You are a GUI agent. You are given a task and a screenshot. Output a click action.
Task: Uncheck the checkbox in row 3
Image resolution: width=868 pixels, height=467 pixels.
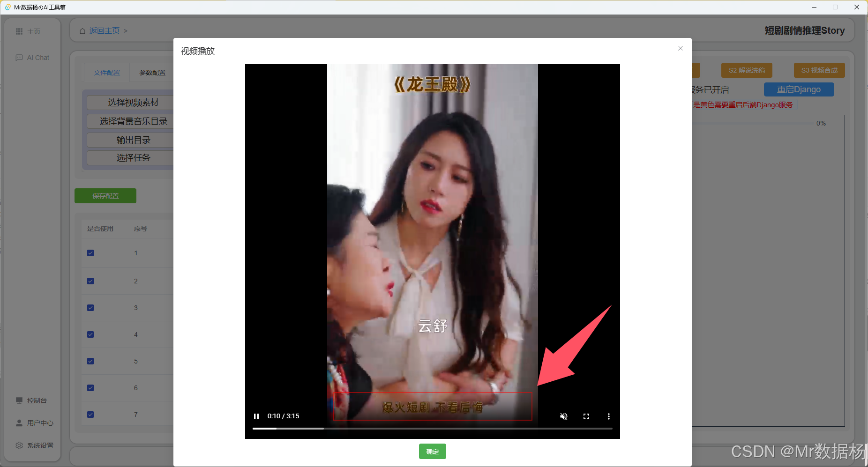[x=90, y=308]
